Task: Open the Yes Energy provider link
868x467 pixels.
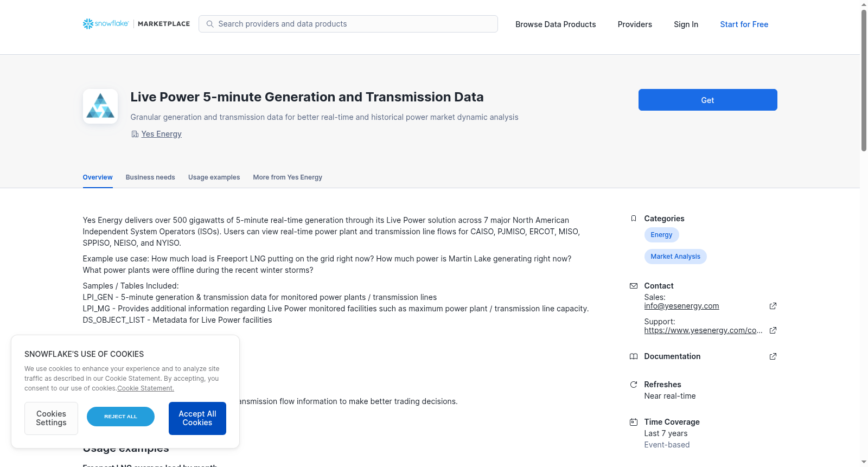Action: (161, 134)
